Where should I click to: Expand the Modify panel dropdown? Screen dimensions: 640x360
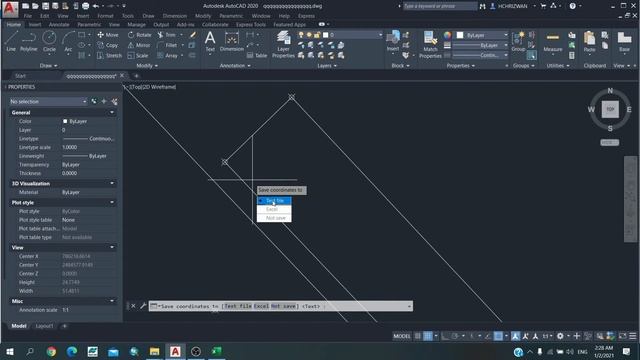coord(147,66)
